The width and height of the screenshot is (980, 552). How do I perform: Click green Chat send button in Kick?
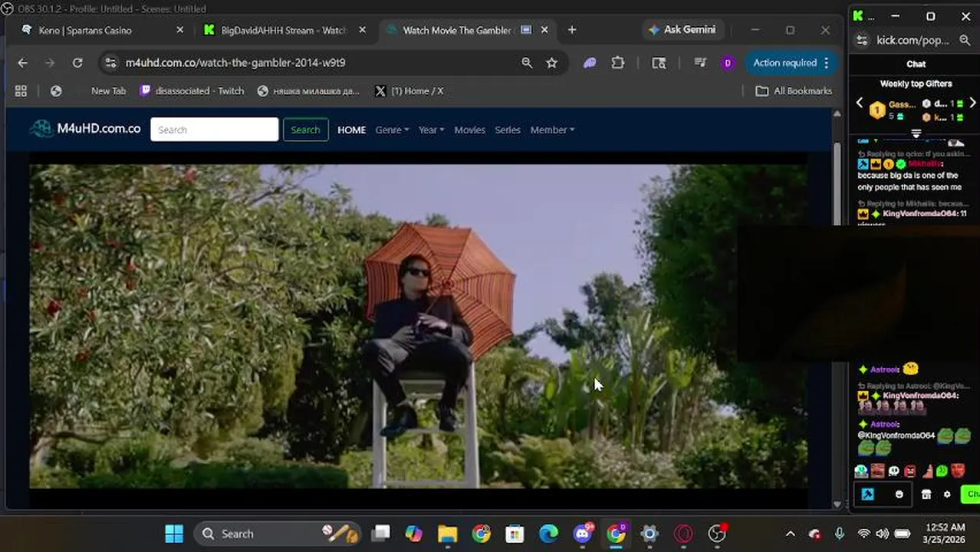pyautogui.click(x=971, y=495)
